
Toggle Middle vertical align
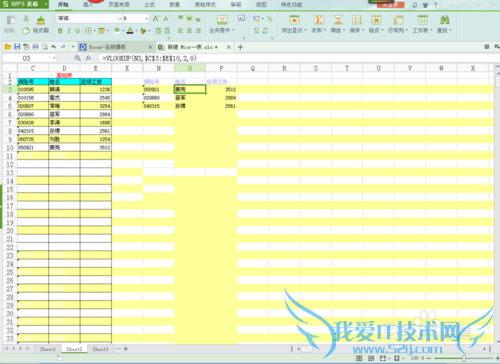coord(189,19)
